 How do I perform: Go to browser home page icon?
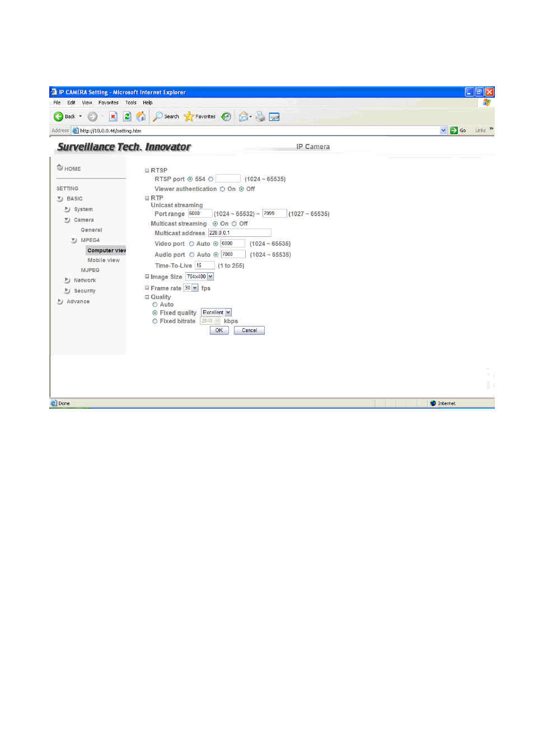pos(141,116)
